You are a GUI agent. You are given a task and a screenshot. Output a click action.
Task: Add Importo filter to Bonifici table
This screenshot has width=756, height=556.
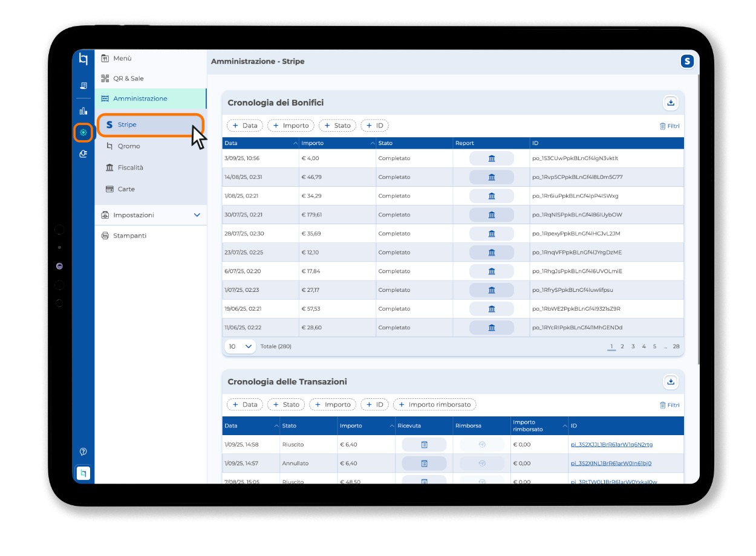point(291,126)
